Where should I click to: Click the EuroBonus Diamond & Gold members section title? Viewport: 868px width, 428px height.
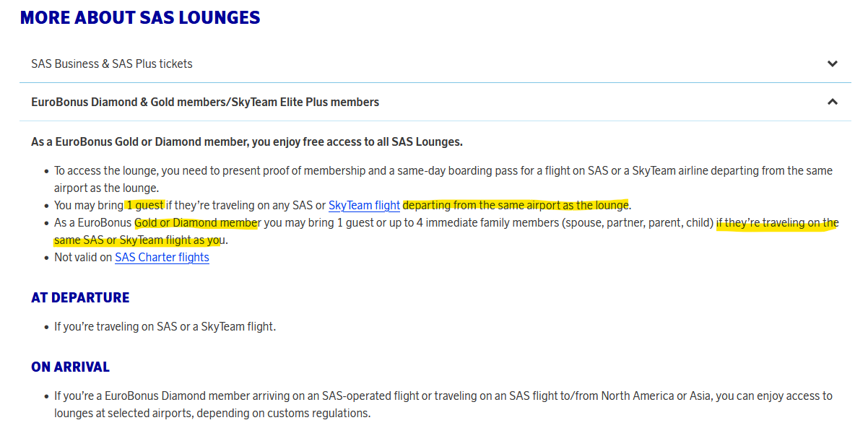205,102
